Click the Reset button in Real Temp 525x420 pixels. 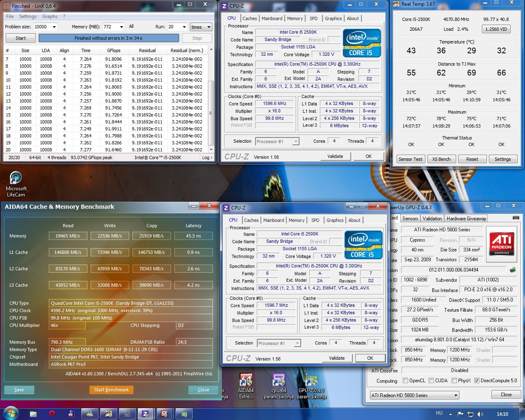(x=472, y=159)
